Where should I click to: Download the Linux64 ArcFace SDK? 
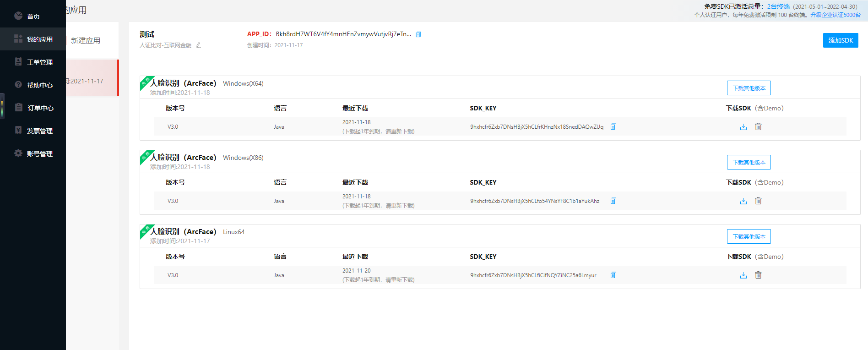[743, 275]
